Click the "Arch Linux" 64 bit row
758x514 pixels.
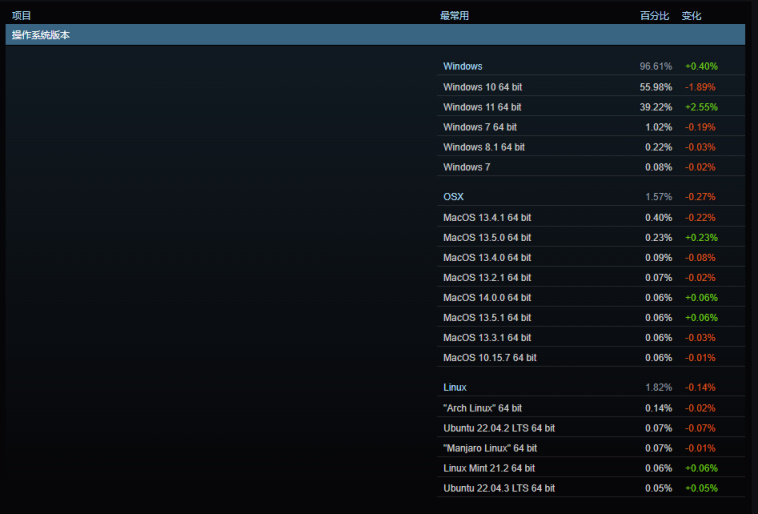point(591,408)
